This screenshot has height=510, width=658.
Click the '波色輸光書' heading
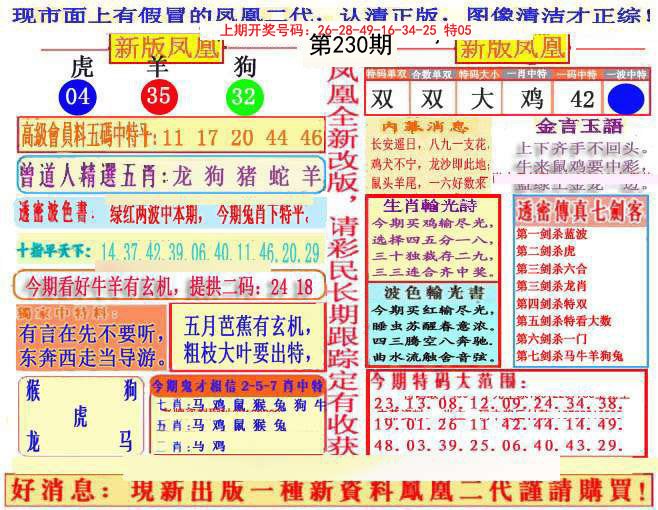(434, 293)
